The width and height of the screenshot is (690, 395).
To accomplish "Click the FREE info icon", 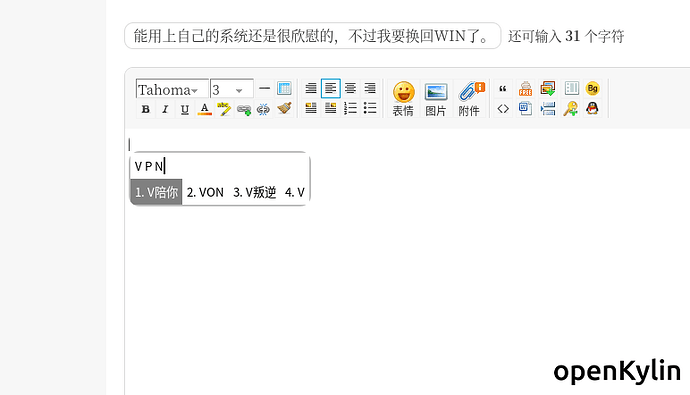I will pyautogui.click(x=525, y=88).
